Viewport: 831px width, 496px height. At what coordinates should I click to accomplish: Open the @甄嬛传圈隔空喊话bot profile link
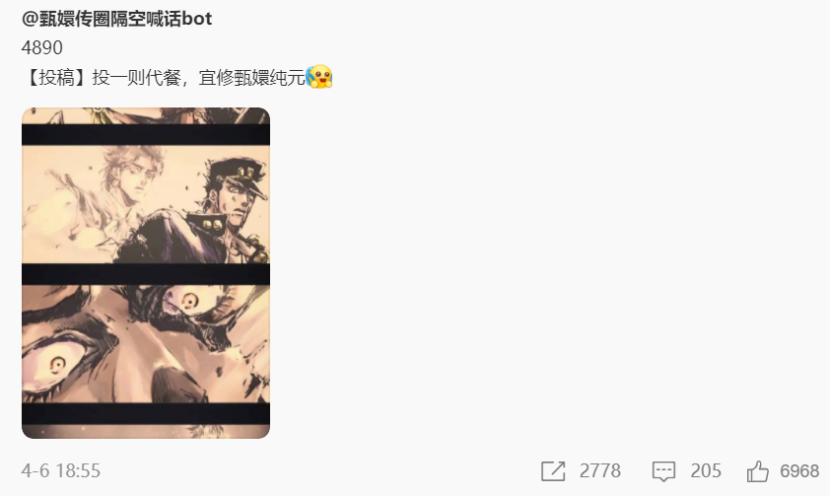tap(117, 19)
